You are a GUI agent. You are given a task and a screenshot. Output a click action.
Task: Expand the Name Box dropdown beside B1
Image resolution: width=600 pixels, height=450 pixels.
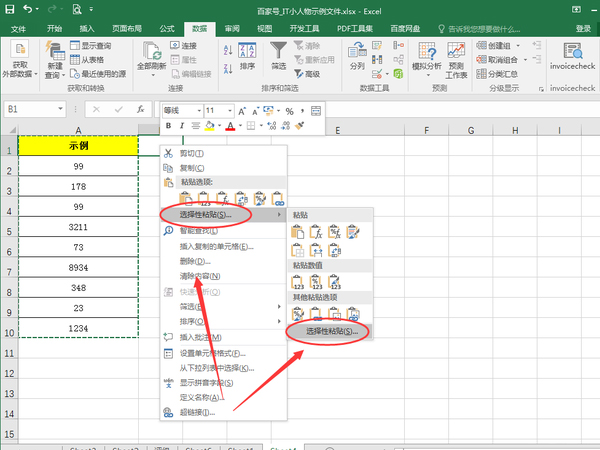click(68, 109)
